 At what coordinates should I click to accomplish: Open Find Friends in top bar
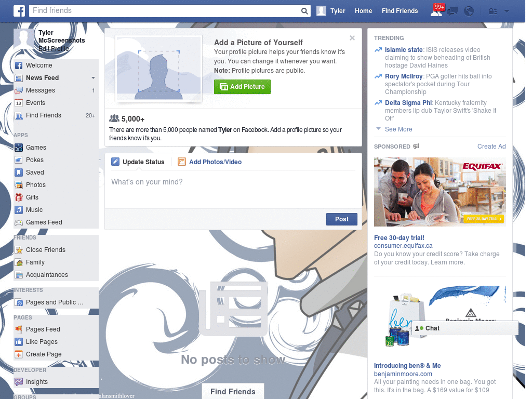tap(400, 11)
